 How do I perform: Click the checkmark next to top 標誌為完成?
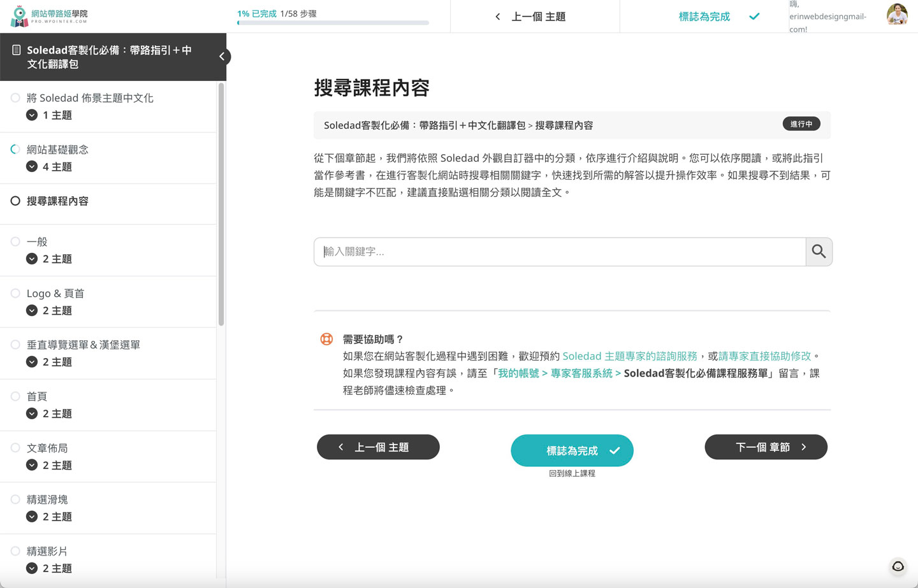pyautogui.click(x=754, y=17)
